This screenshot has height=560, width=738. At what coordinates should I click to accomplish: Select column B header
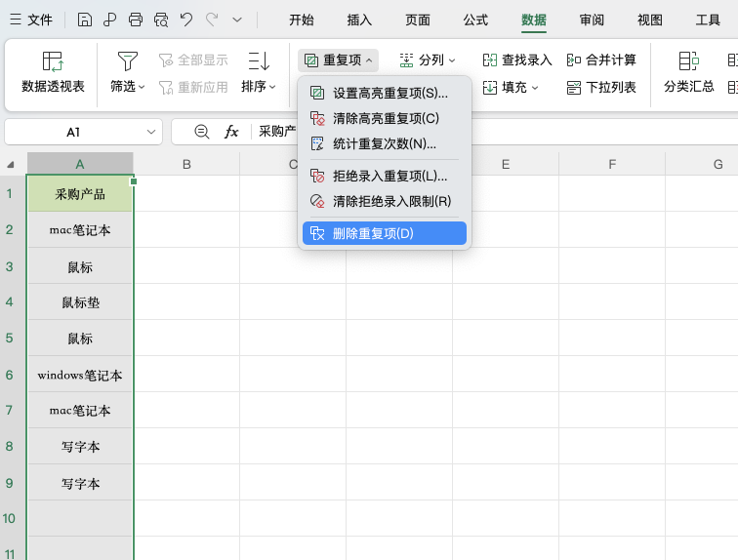[186, 164]
